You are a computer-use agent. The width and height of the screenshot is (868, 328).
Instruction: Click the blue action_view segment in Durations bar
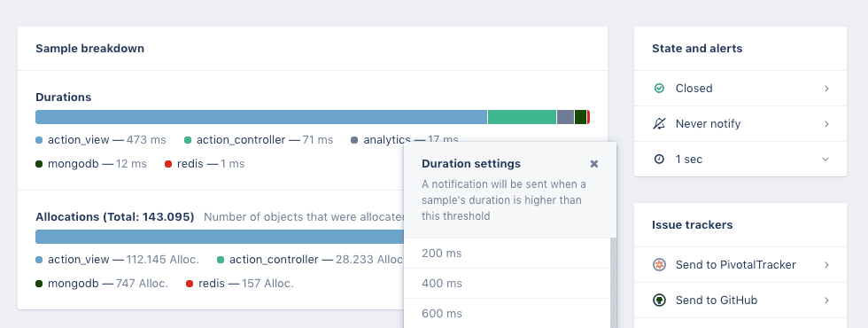click(x=261, y=117)
